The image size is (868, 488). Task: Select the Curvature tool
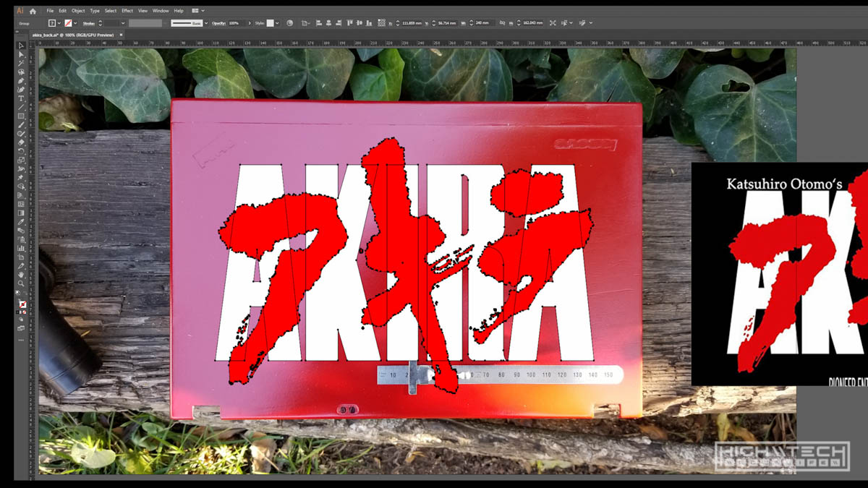coord(21,90)
